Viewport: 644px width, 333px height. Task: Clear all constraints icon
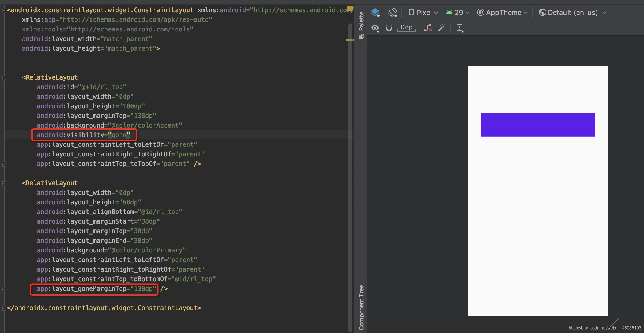[x=428, y=28]
